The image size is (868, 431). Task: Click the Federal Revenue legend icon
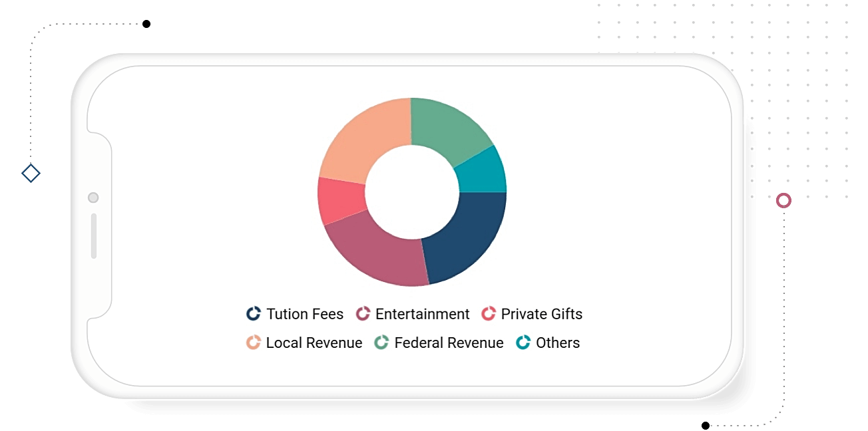point(381,343)
